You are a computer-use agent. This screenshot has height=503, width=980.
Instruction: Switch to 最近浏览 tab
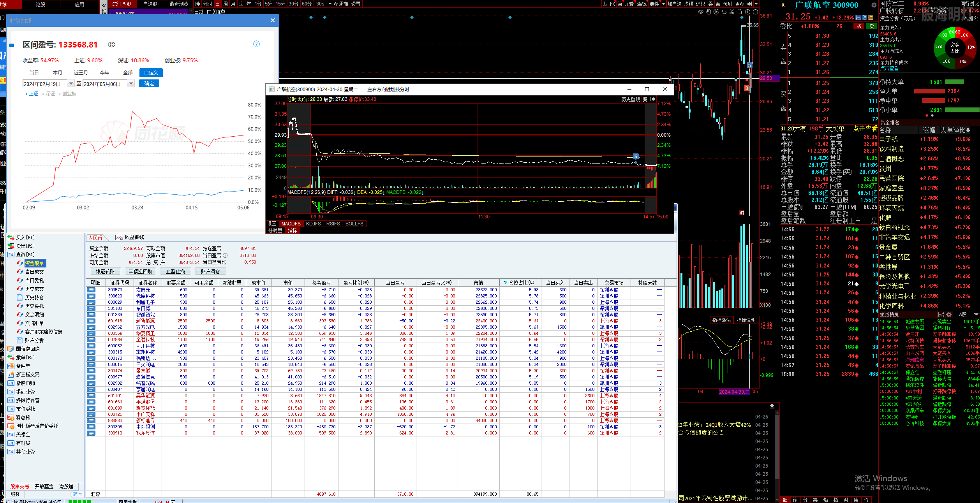pyautogui.click(x=179, y=4)
